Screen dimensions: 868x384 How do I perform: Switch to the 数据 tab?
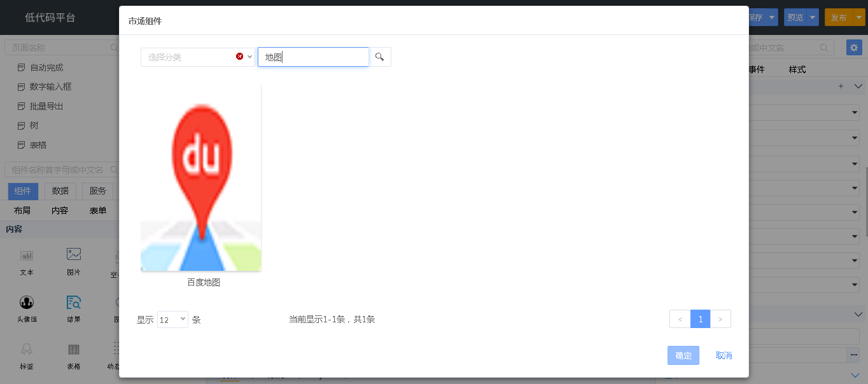[60, 191]
